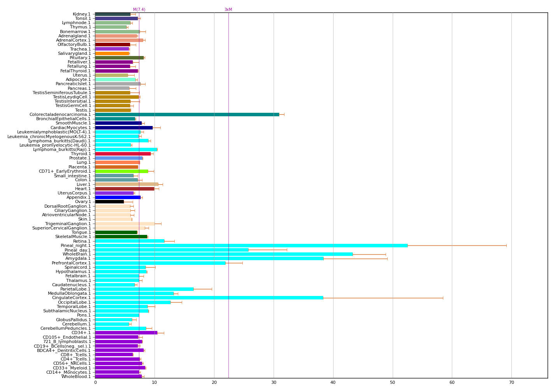Click the 3xM threshold label
This screenshot has width=555, height=392.
pyautogui.click(x=228, y=10)
